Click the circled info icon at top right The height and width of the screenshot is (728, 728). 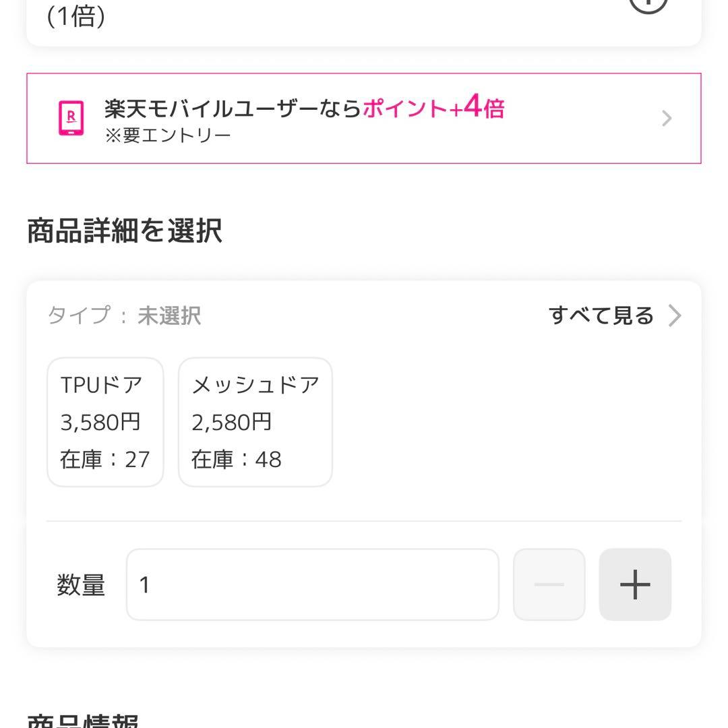pyautogui.click(x=649, y=7)
